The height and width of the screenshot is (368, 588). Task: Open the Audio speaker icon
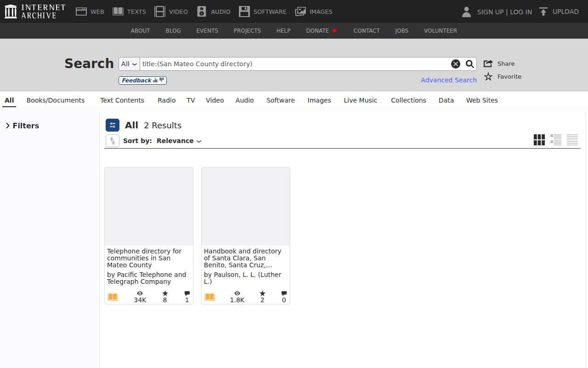[202, 11]
